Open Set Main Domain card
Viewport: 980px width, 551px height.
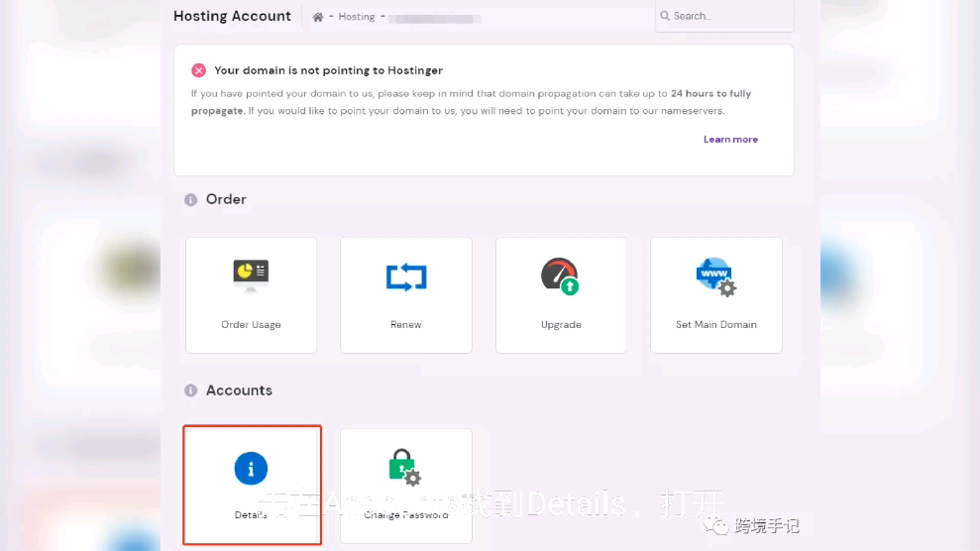coord(716,295)
